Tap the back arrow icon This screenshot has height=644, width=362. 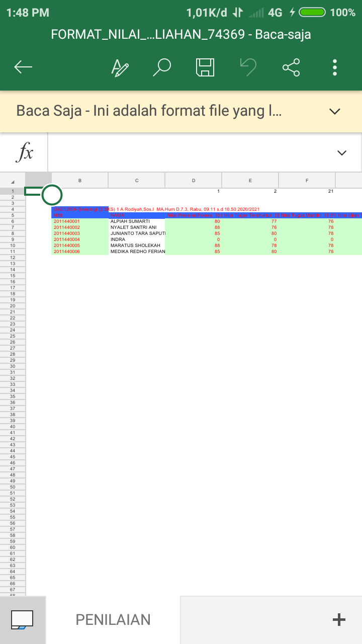(x=23, y=67)
